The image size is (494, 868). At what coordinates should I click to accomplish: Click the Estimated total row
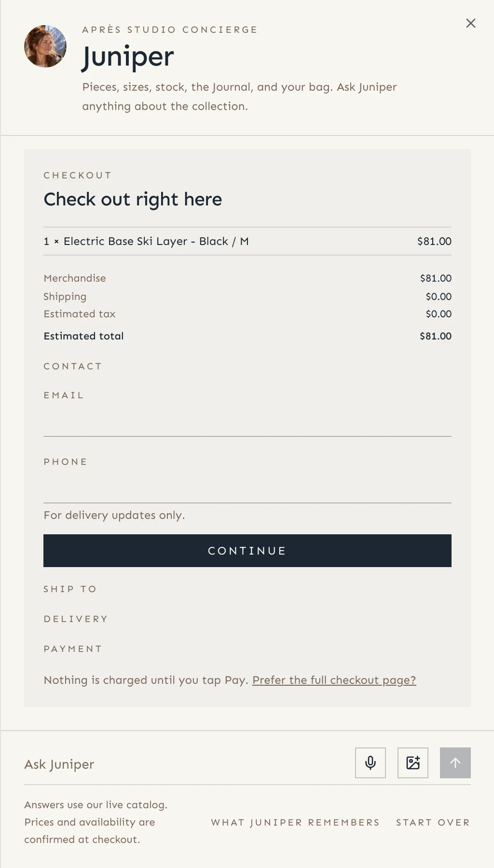click(247, 336)
